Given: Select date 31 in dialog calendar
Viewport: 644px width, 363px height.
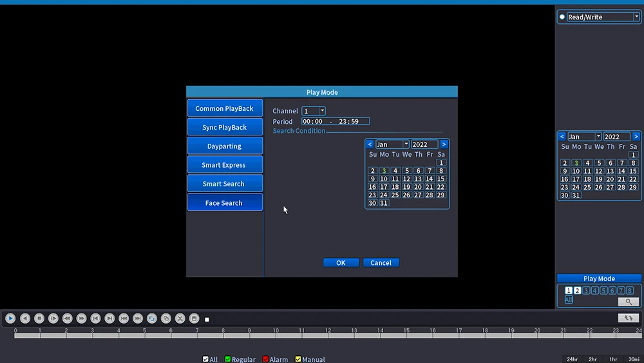Looking at the screenshot, I should pyautogui.click(x=384, y=203).
